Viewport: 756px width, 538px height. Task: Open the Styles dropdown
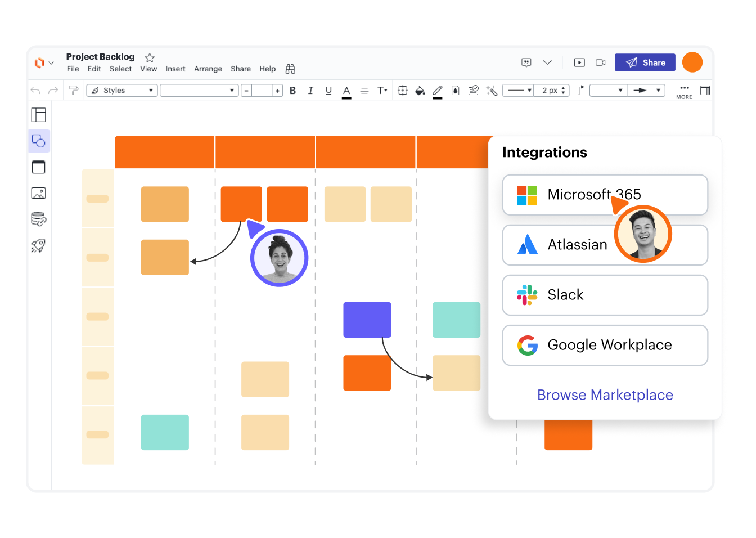pos(122,91)
